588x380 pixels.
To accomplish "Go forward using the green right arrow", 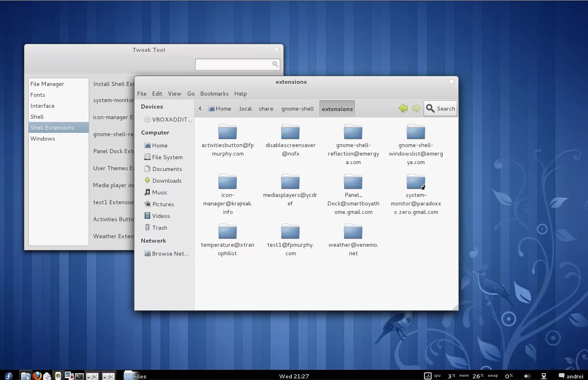I will coord(416,109).
